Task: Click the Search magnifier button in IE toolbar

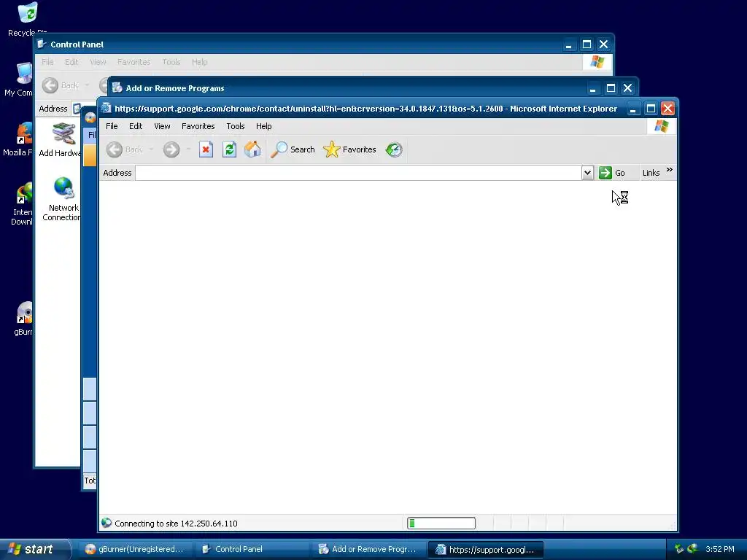Action: click(x=293, y=149)
